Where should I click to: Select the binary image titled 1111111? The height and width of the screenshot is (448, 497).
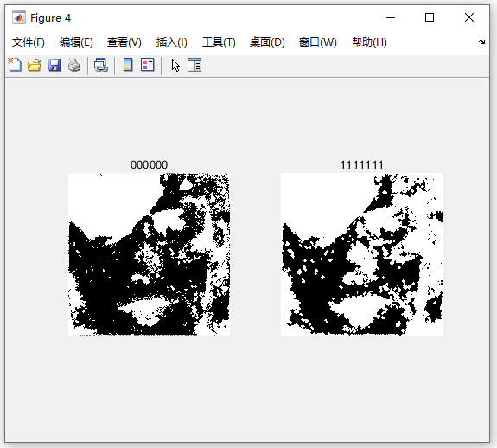click(x=362, y=254)
